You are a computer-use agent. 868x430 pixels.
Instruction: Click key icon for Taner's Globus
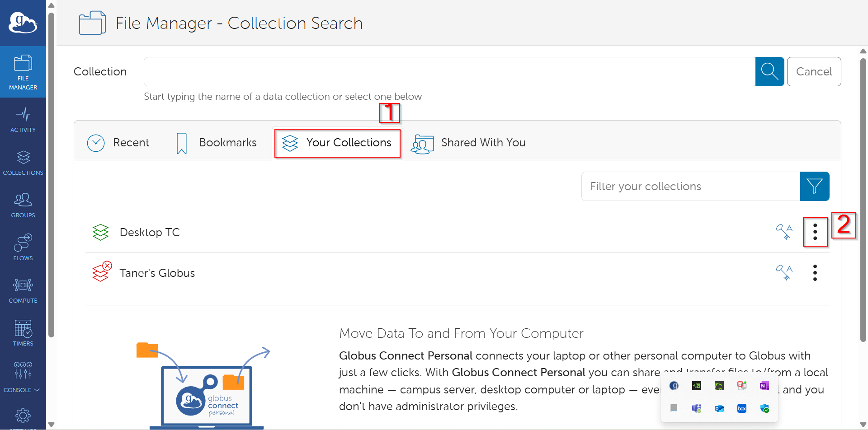(784, 272)
